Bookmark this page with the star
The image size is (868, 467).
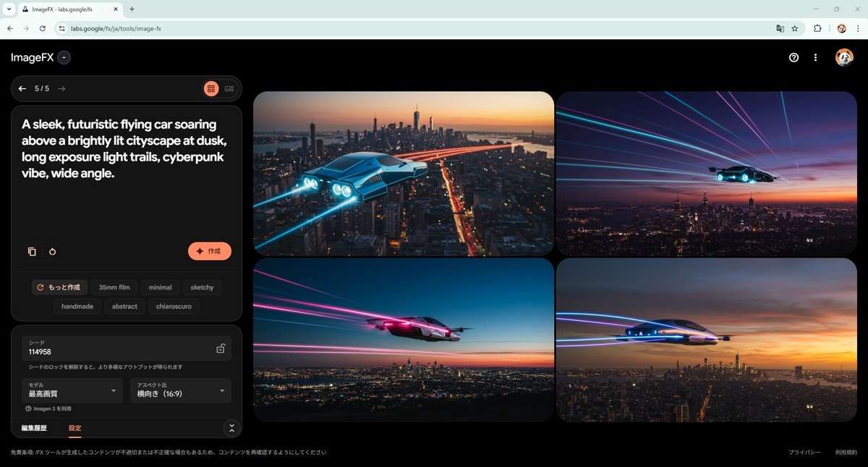[x=795, y=28]
